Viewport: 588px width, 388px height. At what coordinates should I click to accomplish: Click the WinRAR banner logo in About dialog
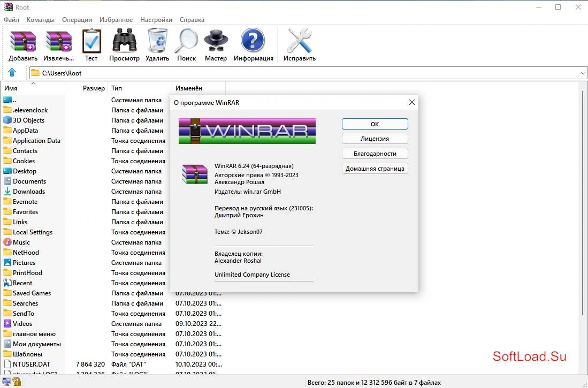coord(247,131)
